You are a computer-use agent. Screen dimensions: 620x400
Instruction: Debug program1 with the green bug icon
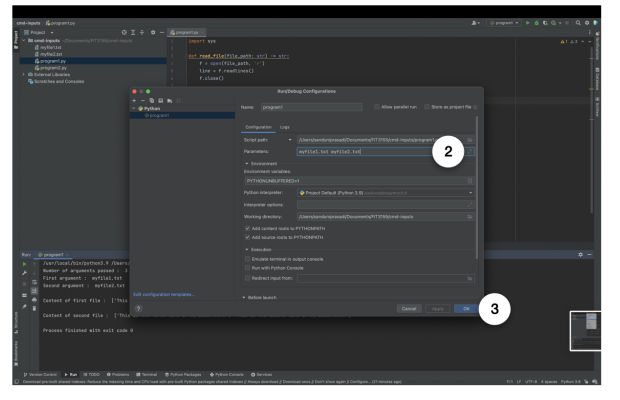click(x=537, y=23)
